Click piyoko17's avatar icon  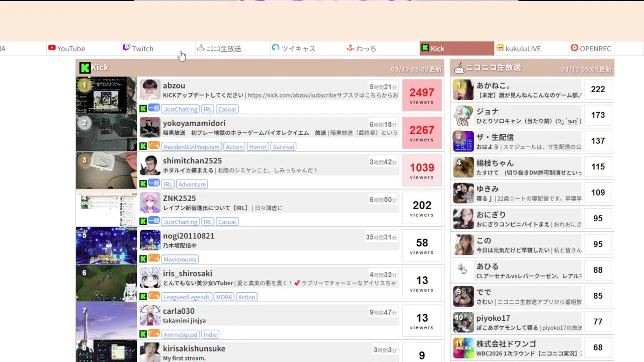coord(463,322)
